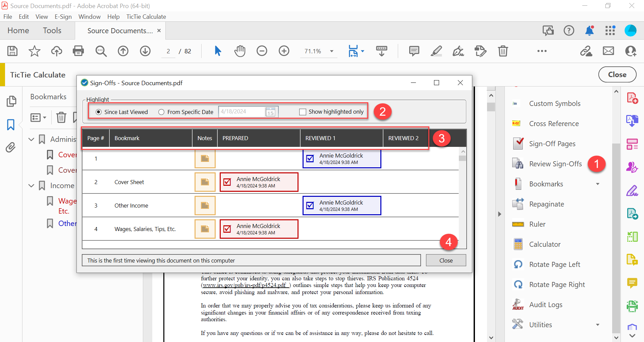Switch to the Tools tab
The height and width of the screenshot is (342, 644).
[x=52, y=31]
